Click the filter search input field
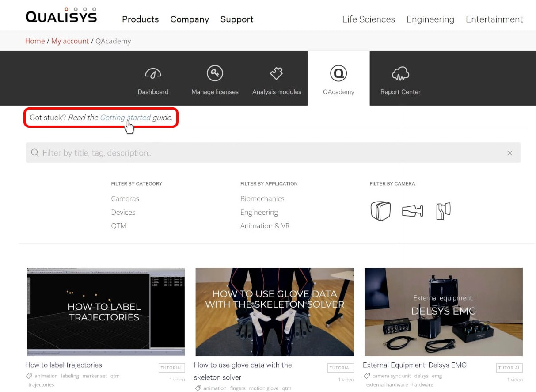This screenshot has width=536, height=392. point(265,153)
